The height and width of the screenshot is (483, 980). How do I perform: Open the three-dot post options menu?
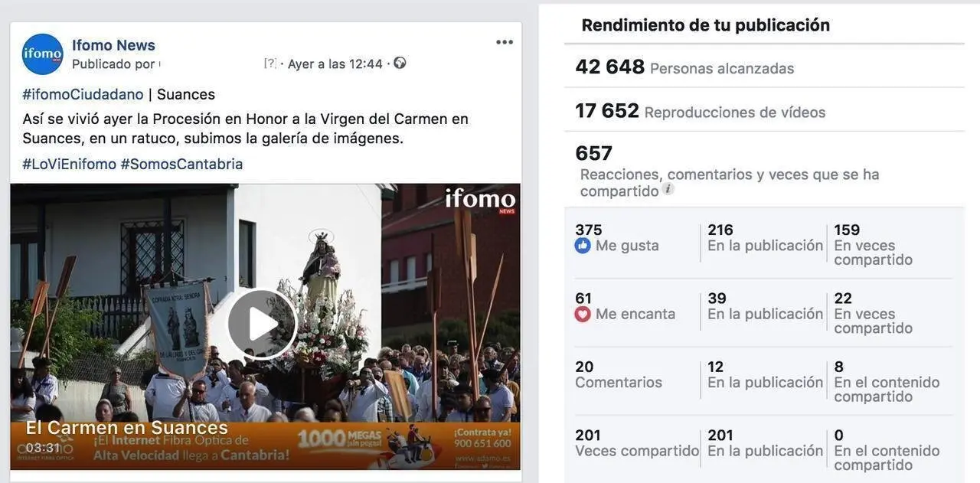coord(504,42)
